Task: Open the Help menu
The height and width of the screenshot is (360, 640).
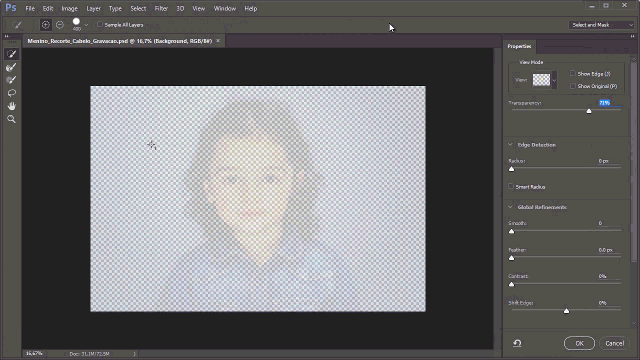Action: pos(251,8)
